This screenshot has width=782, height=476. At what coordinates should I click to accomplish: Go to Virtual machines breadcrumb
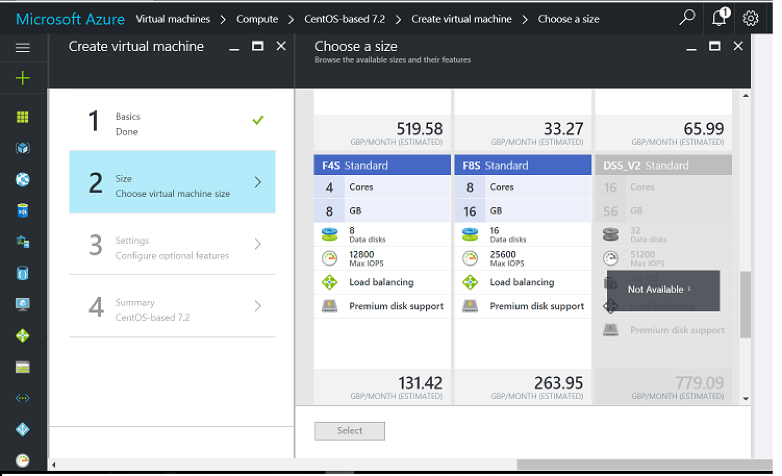click(x=173, y=19)
